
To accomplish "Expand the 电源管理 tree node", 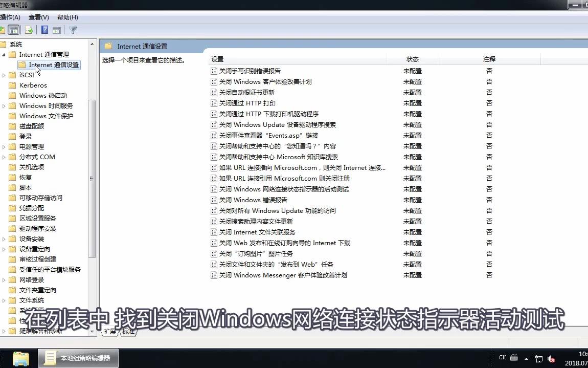I will [4, 146].
